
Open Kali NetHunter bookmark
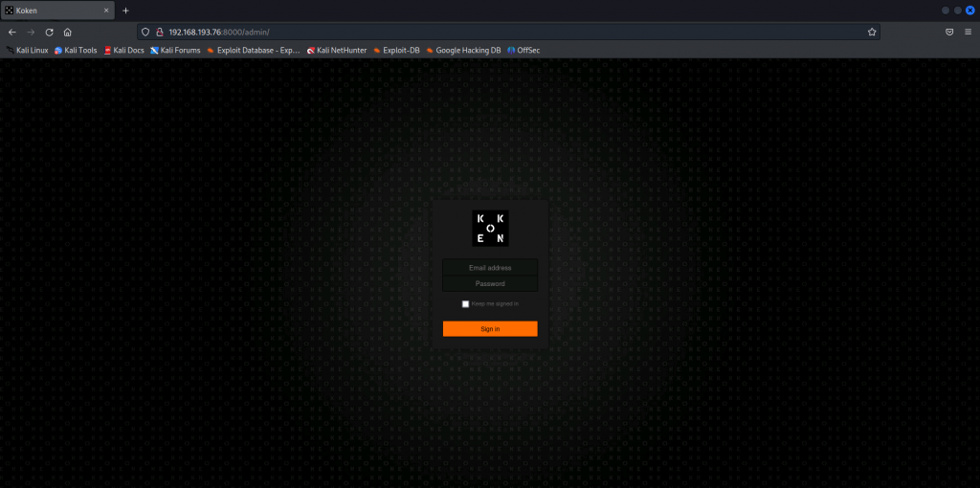337,51
